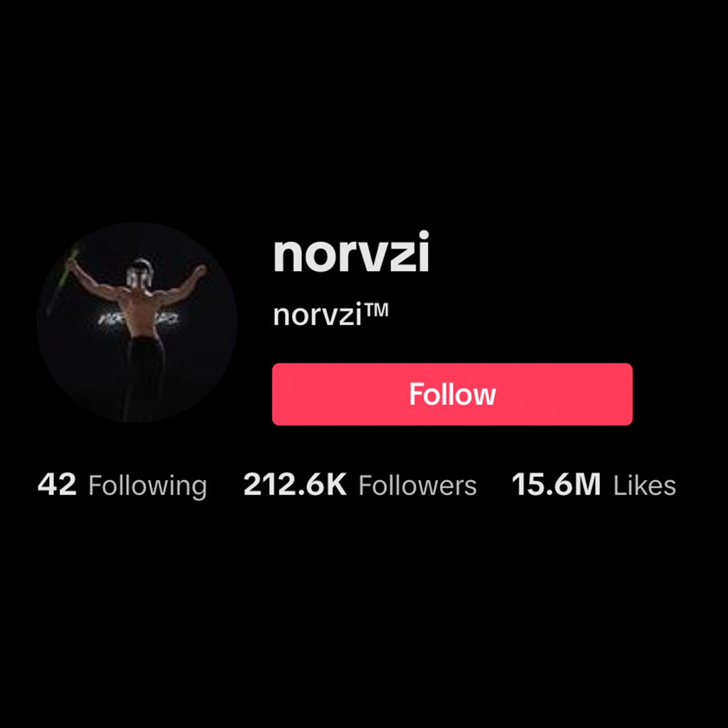This screenshot has width=728, height=728.
Task: Click the "Likes" label text
Action: (x=644, y=485)
